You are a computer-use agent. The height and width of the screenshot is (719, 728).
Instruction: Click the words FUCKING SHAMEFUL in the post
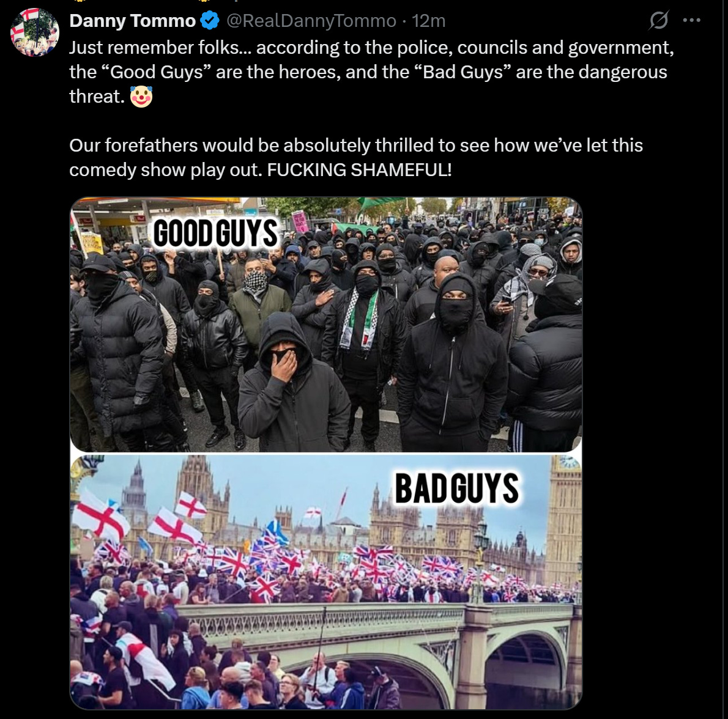pos(359,170)
